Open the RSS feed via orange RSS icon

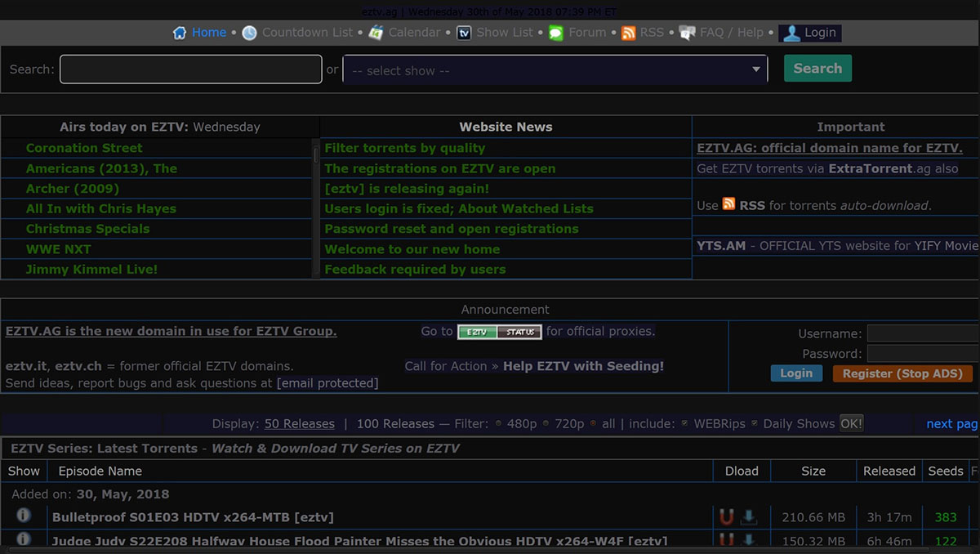(628, 33)
